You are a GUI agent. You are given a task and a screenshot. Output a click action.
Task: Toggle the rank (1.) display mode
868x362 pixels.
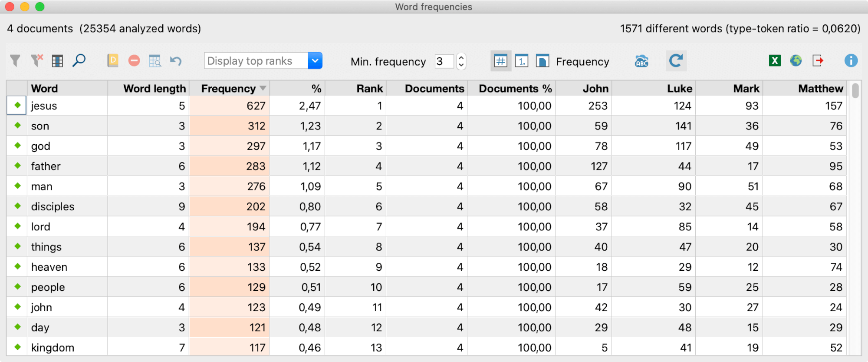coord(522,61)
